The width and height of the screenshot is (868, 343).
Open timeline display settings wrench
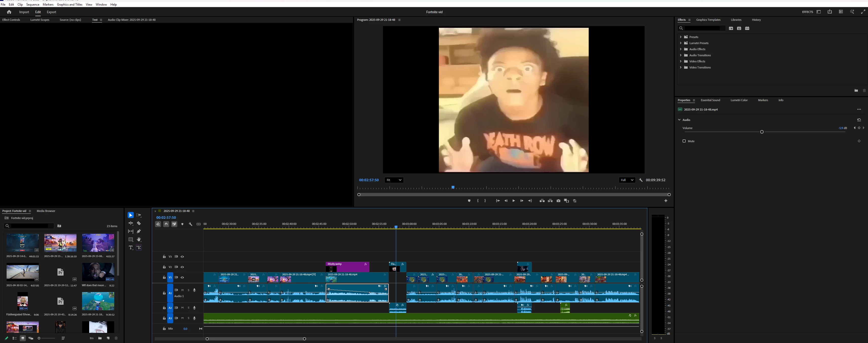(x=190, y=224)
